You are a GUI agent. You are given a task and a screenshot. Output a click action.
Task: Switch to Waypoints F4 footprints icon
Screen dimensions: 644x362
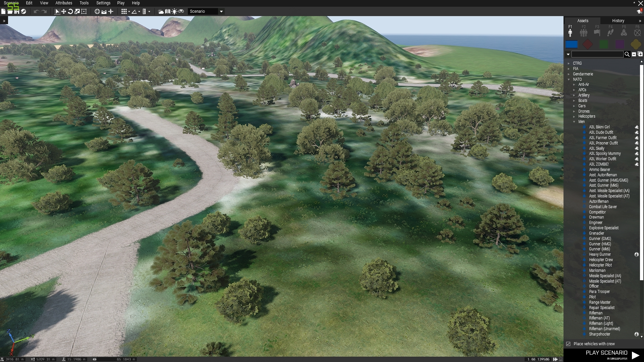point(610,33)
